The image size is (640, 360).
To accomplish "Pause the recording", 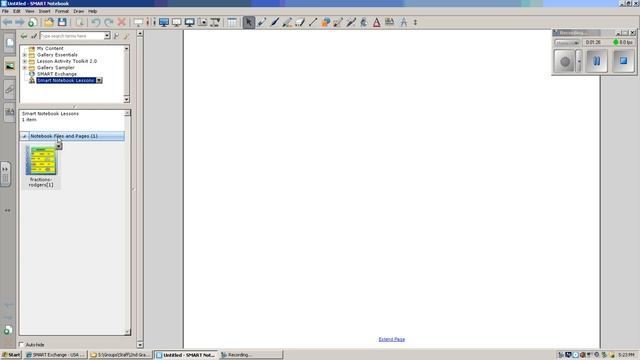I will point(597,61).
